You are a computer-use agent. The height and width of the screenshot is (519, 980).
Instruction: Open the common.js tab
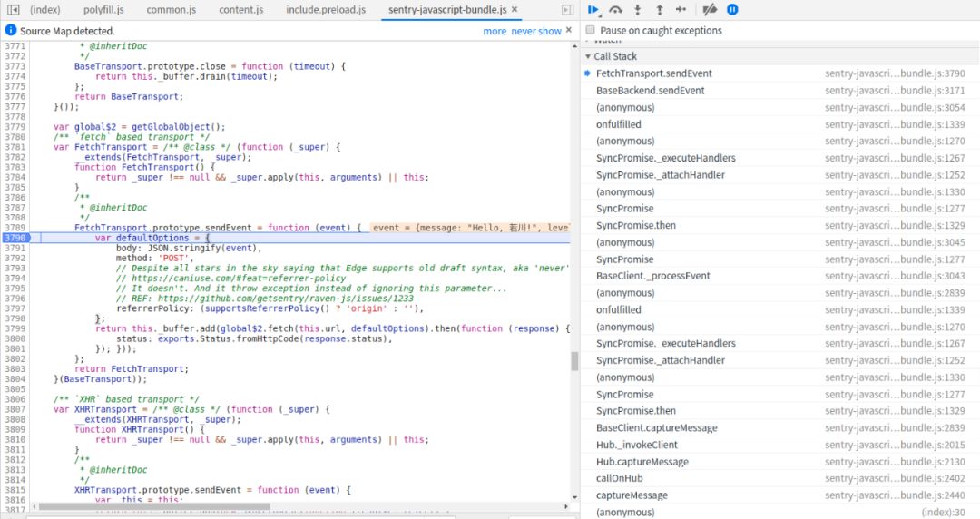pos(171,9)
